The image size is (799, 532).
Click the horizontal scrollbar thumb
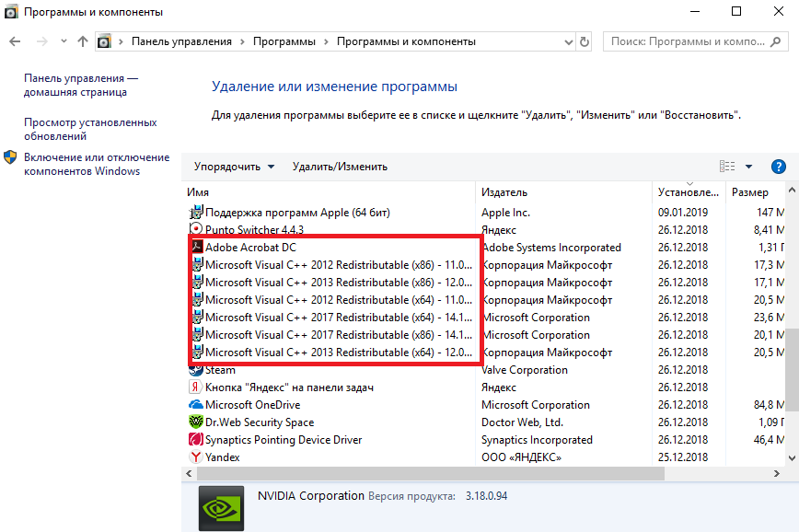click(431, 473)
